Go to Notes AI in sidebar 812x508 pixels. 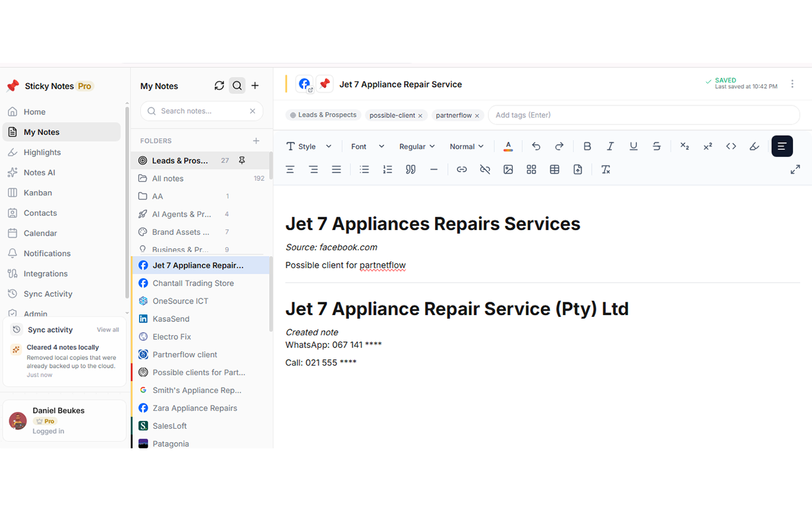[62, 173]
